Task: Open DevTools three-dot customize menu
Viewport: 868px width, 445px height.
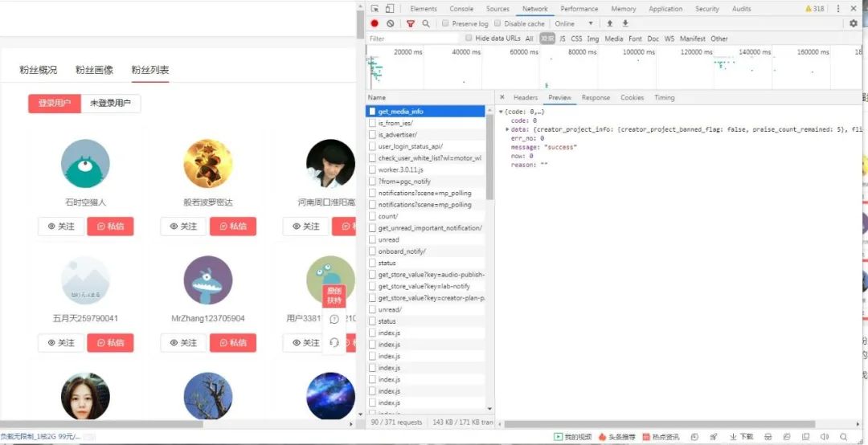Action: (838, 8)
